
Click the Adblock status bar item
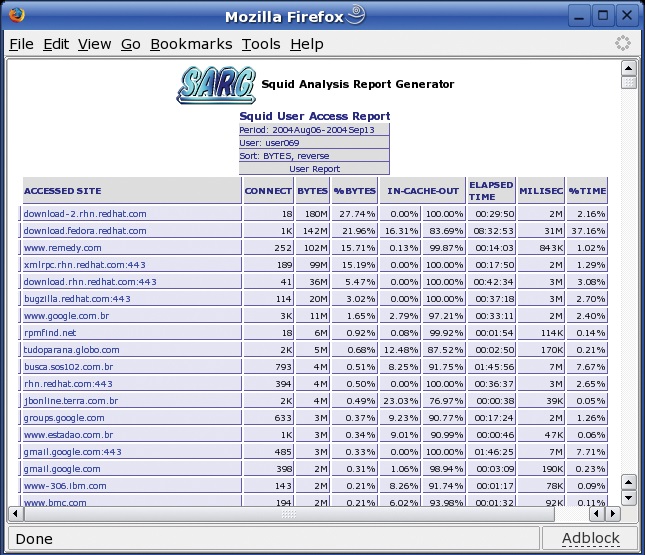pyautogui.click(x=591, y=538)
